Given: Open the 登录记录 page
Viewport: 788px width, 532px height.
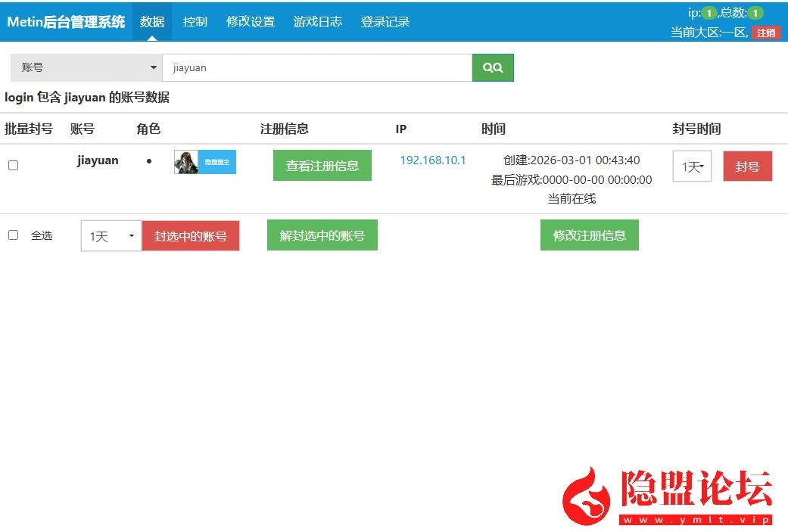Looking at the screenshot, I should 385,22.
